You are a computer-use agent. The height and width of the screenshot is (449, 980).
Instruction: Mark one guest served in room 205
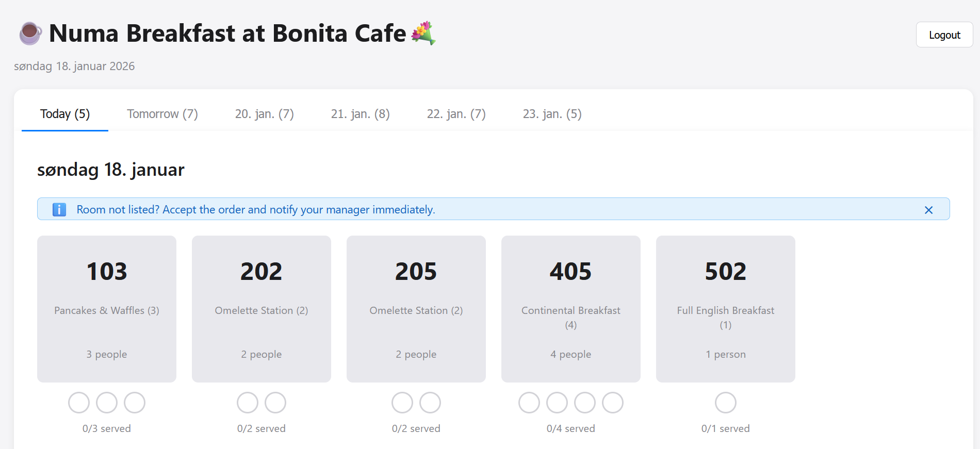coord(402,403)
